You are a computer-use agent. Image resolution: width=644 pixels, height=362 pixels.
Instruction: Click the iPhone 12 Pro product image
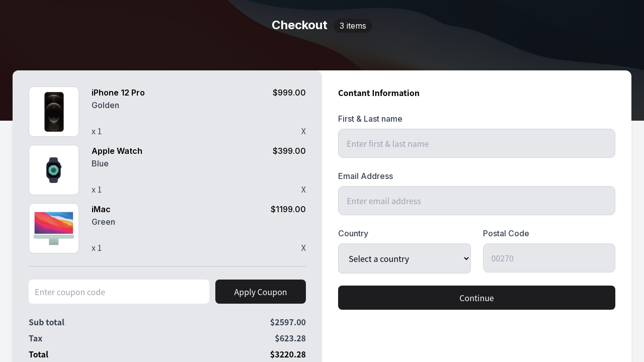click(54, 112)
